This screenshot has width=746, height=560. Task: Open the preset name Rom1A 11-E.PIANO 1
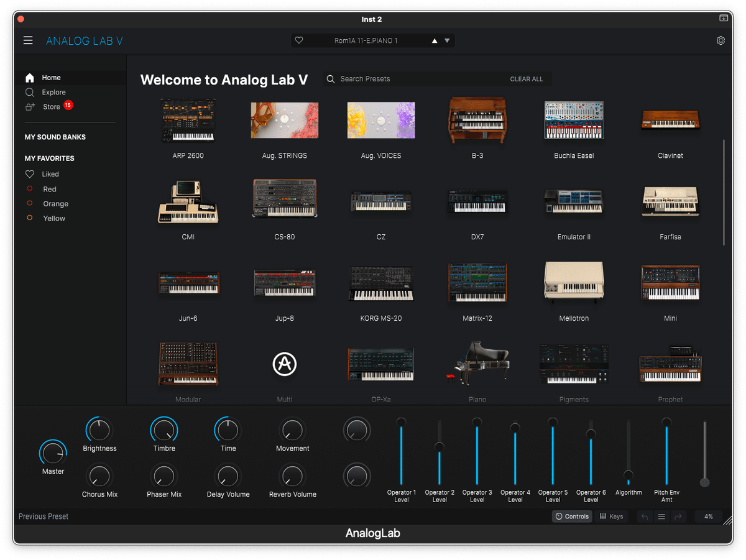click(366, 41)
